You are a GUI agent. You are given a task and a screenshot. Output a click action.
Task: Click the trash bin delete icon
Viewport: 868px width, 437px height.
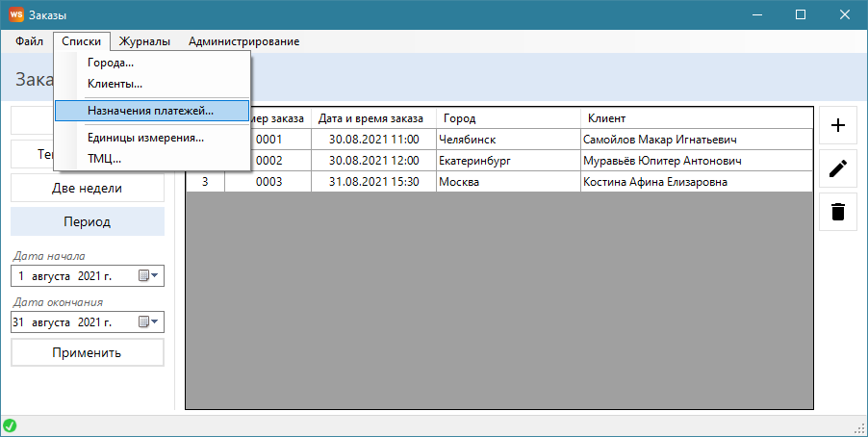837,212
